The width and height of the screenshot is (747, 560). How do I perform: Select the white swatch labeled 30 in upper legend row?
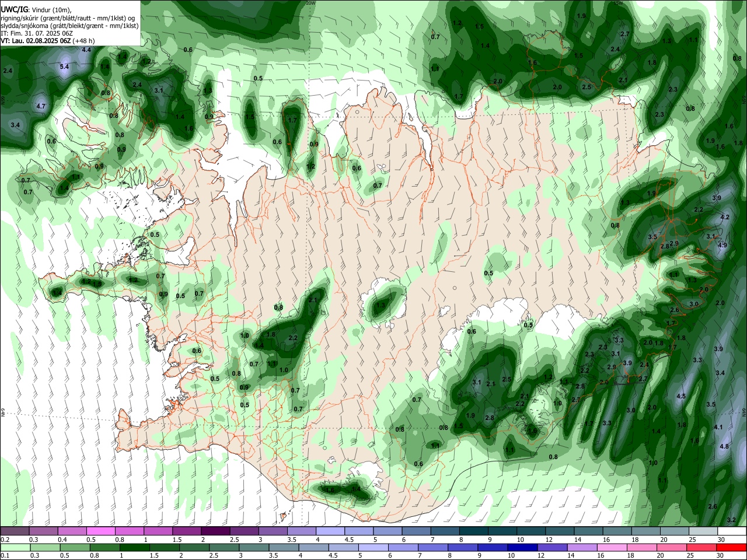tap(732, 531)
